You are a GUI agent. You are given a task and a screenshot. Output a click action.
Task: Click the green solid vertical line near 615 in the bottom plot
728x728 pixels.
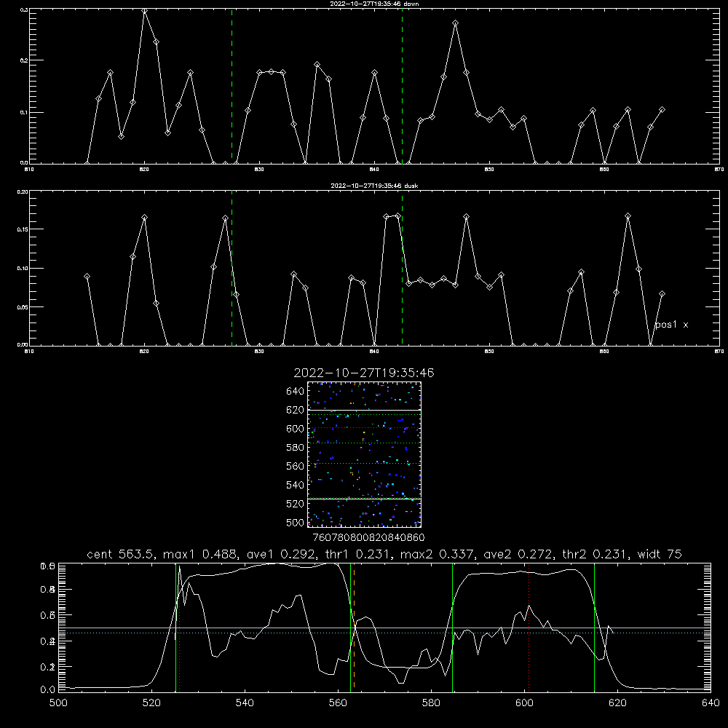click(x=594, y=627)
